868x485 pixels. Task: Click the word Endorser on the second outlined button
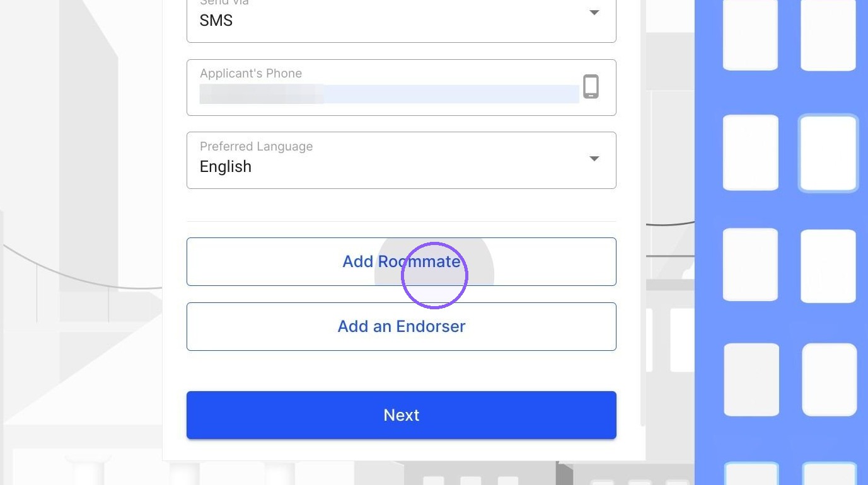click(x=431, y=326)
